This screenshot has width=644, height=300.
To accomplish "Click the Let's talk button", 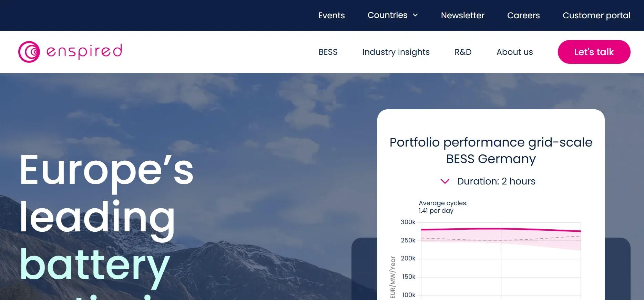I will click(594, 52).
